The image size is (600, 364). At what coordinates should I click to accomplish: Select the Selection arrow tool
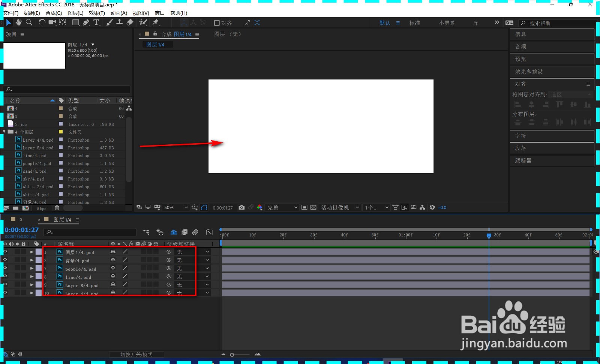[9, 22]
